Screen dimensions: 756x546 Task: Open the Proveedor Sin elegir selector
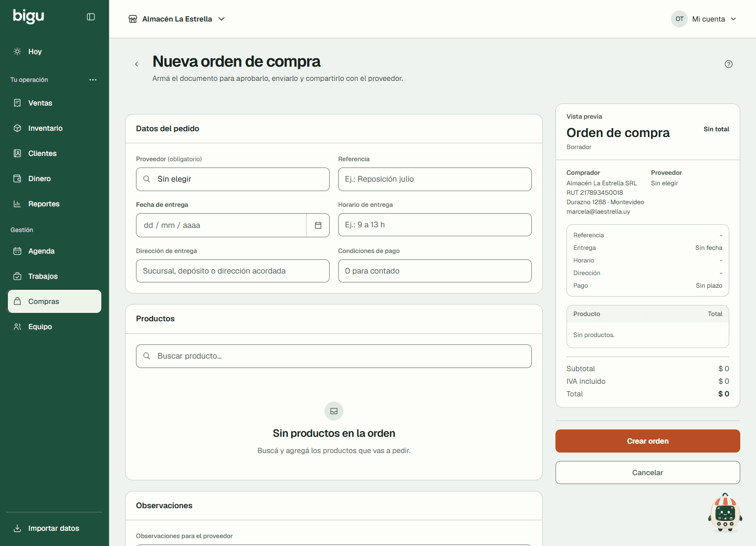click(x=233, y=179)
